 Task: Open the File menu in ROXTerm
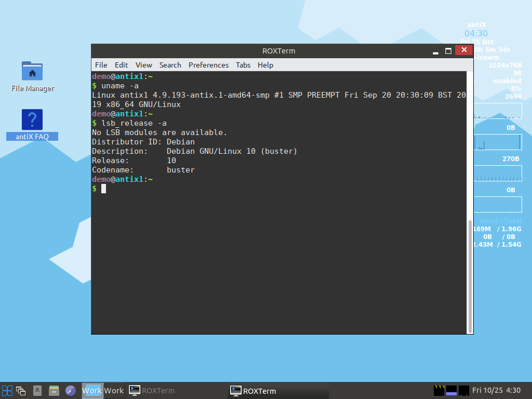(x=101, y=65)
